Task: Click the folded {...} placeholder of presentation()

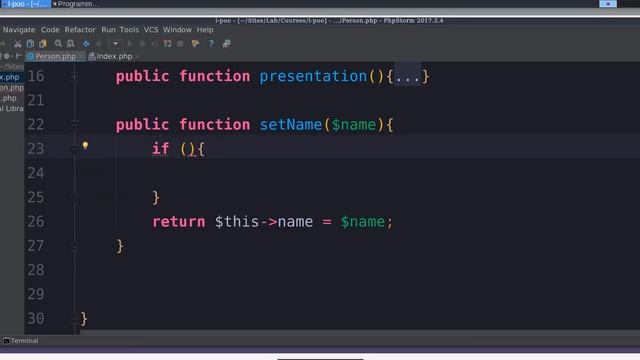Action: click(x=408, y=76)
